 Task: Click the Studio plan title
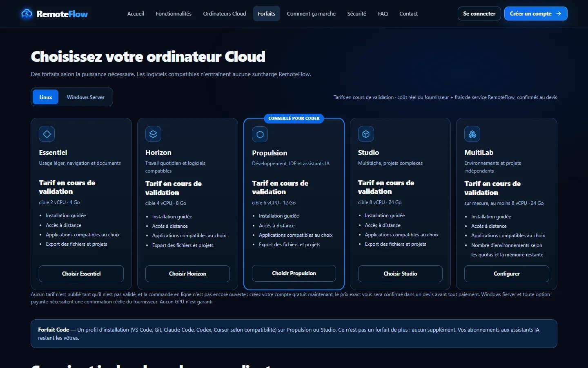point(368,153)
